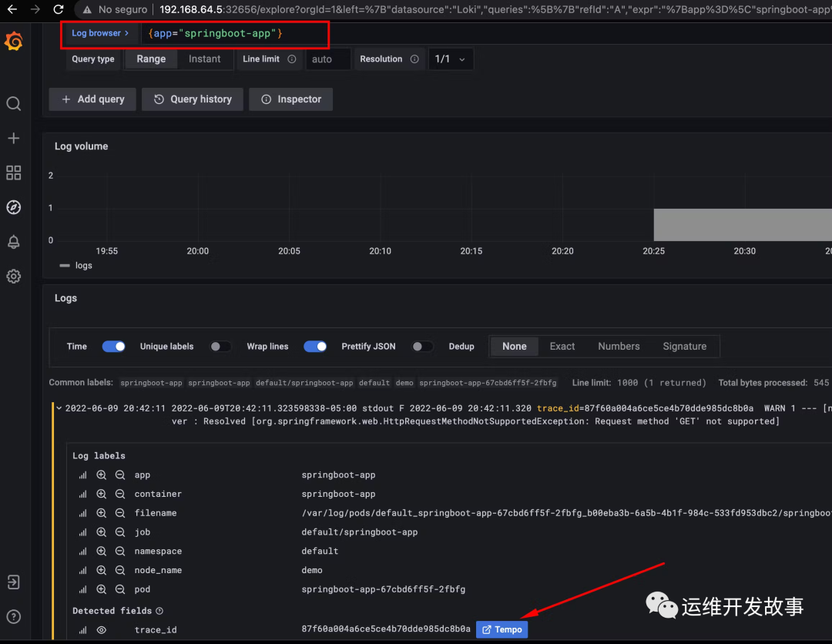Viewport: 832px width, 644px height.
Task: Show stats for the container label
Action: coord(82,494)
